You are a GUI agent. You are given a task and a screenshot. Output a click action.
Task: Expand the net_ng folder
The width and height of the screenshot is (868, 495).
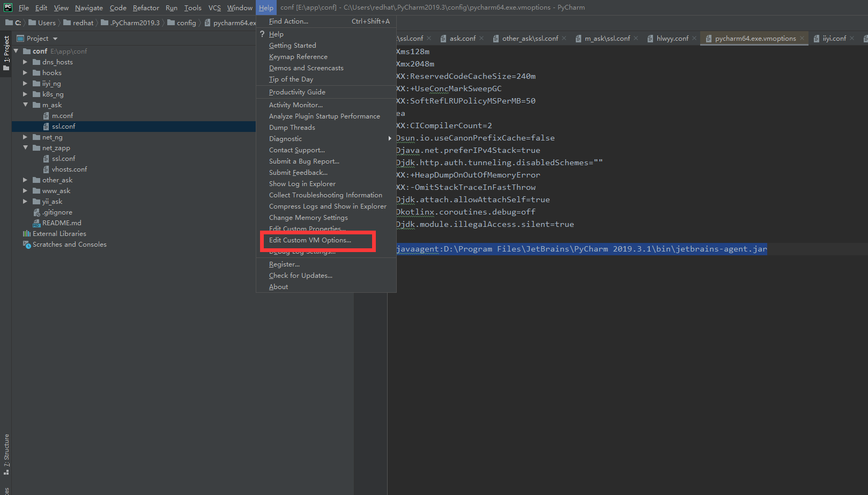(x=25, y=137)
